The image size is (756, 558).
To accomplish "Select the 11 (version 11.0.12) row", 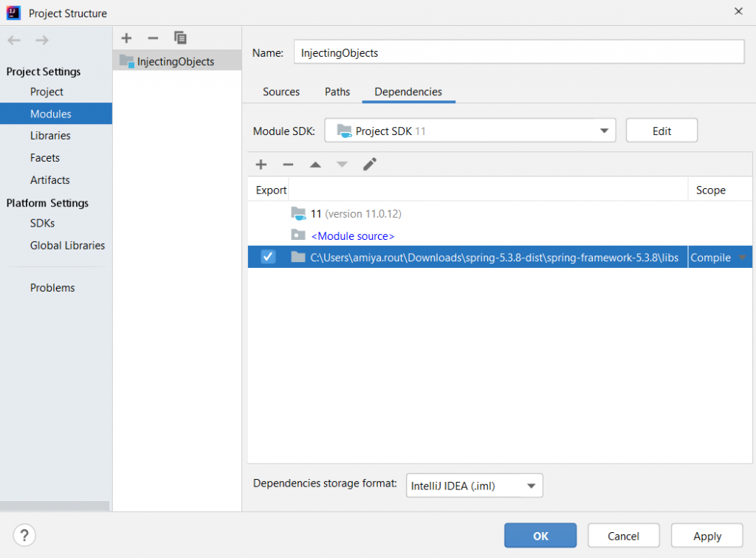I will [500, 213].
